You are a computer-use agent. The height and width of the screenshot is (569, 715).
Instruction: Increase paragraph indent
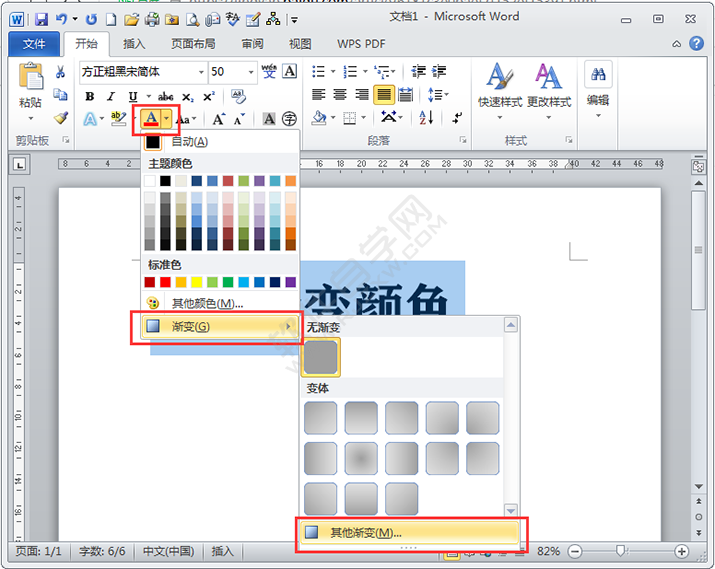click(x=439, y=72)
